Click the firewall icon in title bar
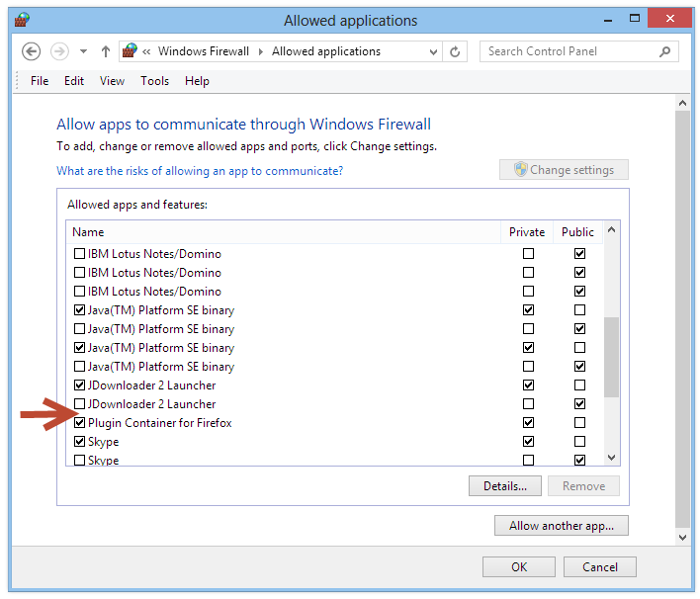The image size is (700, 599). (22, 20)
